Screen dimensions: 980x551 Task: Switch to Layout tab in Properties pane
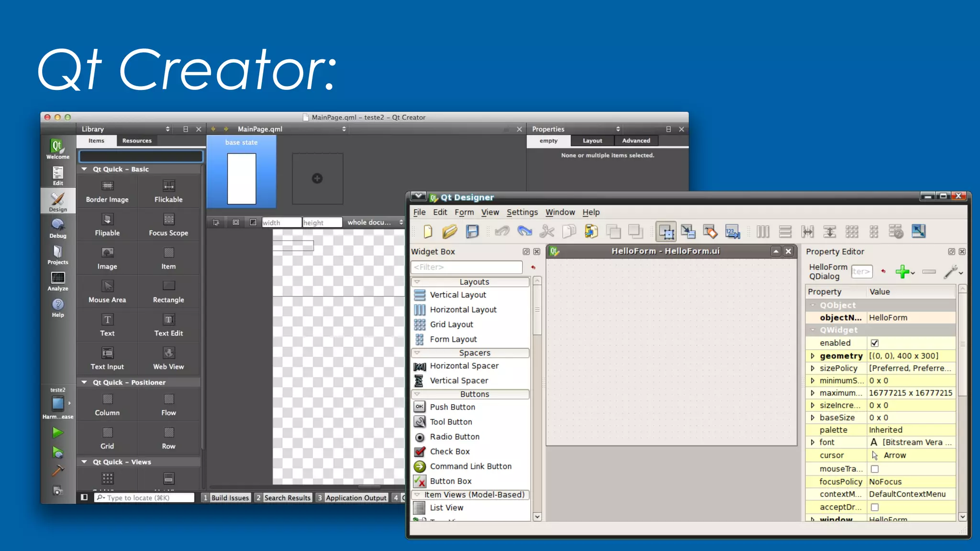[592, 141]
